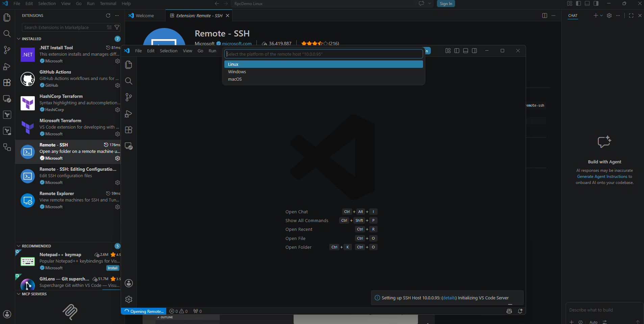Screen dimensions: 644x324
Task: Close the Extension: Remote - SSH tab
Action: pos(227,16)
